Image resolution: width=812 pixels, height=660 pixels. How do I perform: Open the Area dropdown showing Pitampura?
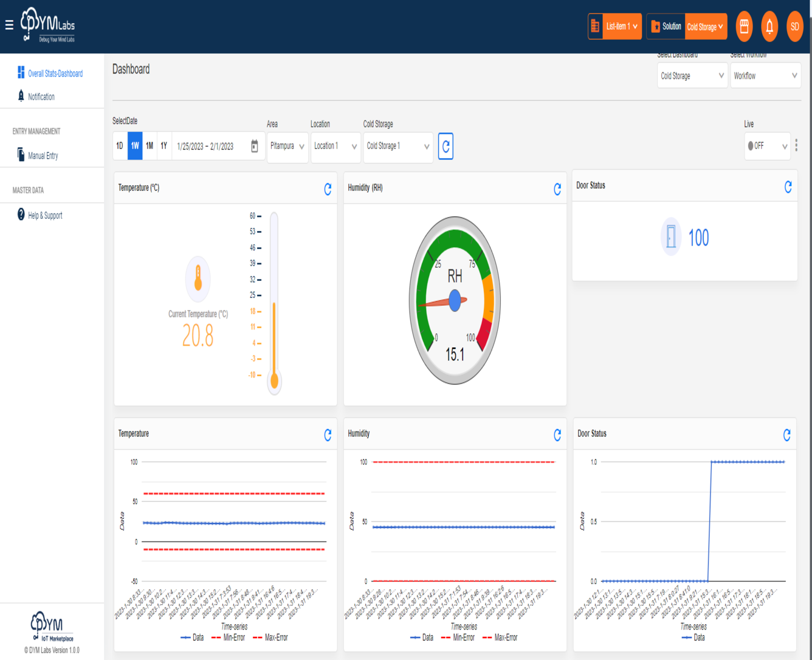point(287,146)
